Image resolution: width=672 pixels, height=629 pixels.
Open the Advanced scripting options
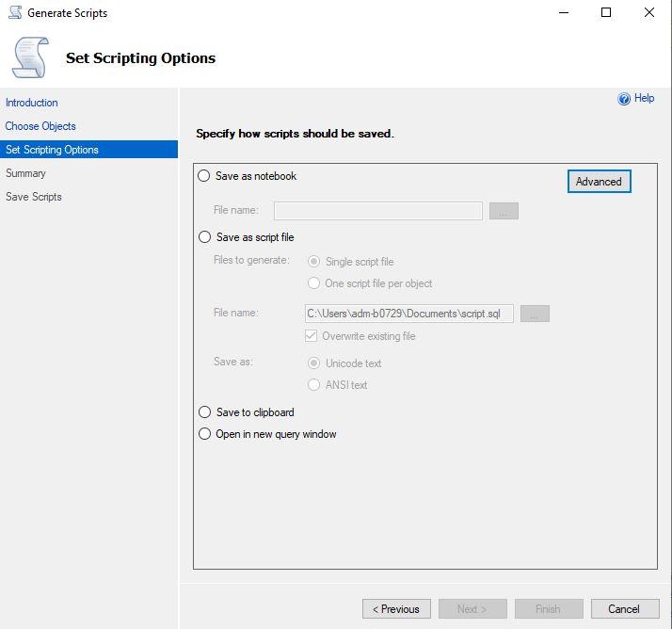click(x=599, y=182)
